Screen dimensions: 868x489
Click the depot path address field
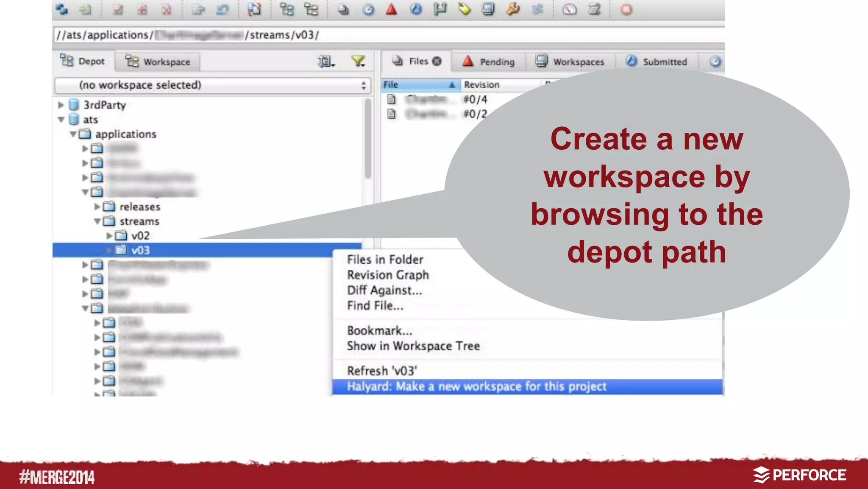coord(389,35)
